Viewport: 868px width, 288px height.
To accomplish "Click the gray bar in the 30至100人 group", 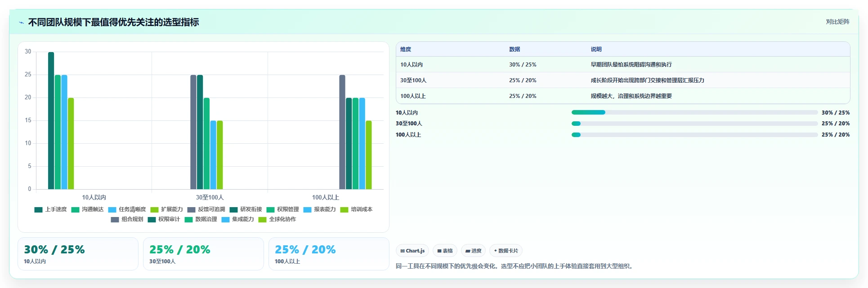I will [193, 132].
